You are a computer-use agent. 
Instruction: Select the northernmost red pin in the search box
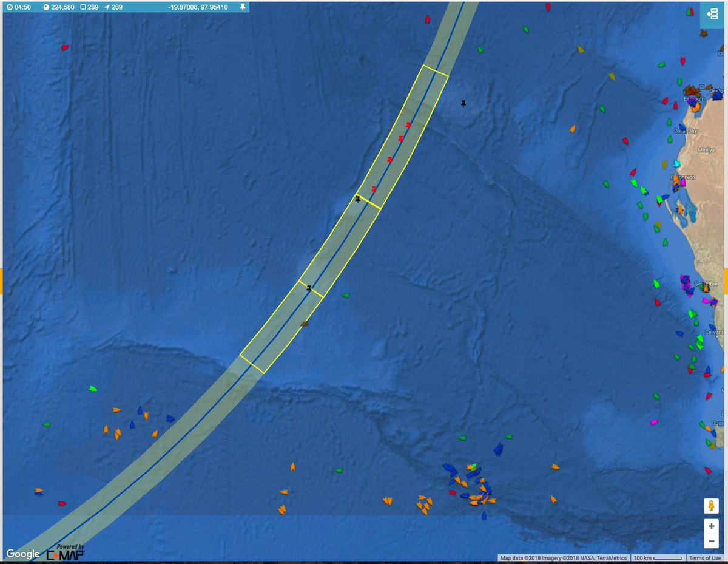coord(408,125)
